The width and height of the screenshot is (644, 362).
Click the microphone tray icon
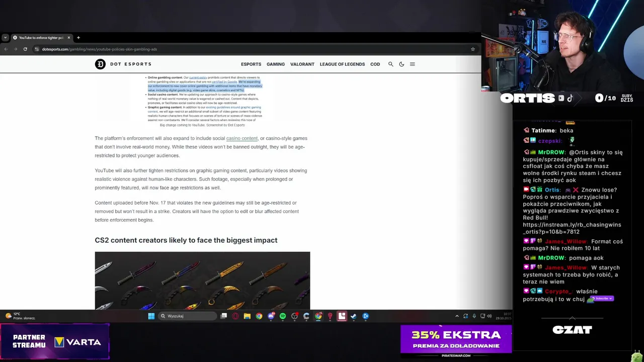(x=474, y=316)
